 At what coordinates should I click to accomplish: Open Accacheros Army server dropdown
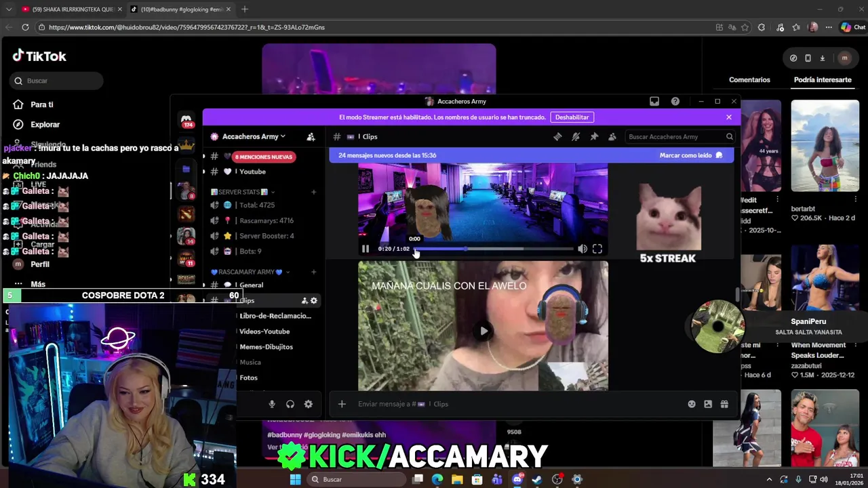254,136
